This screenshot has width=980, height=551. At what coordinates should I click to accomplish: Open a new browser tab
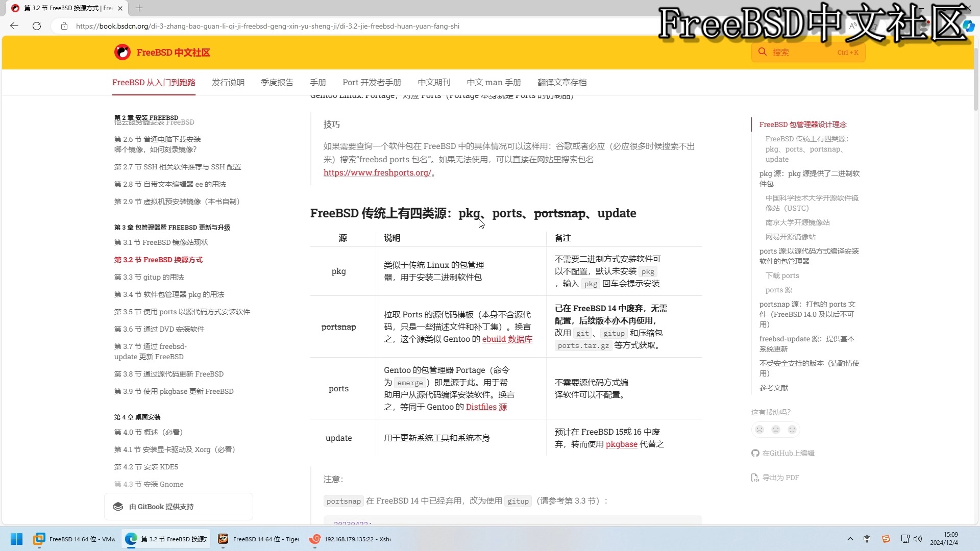[139, 8]
